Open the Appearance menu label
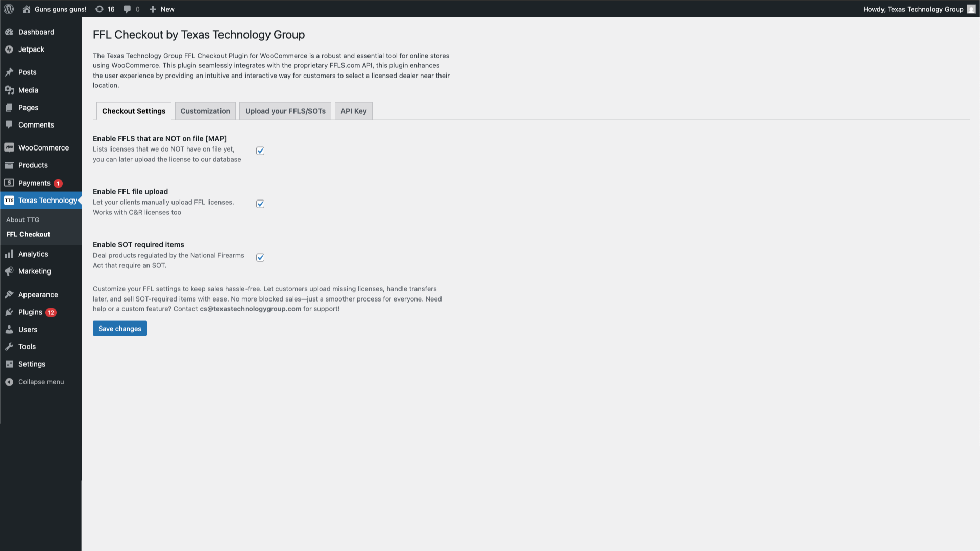This screenshot has width=980, height=551. [x=38, y=294]
